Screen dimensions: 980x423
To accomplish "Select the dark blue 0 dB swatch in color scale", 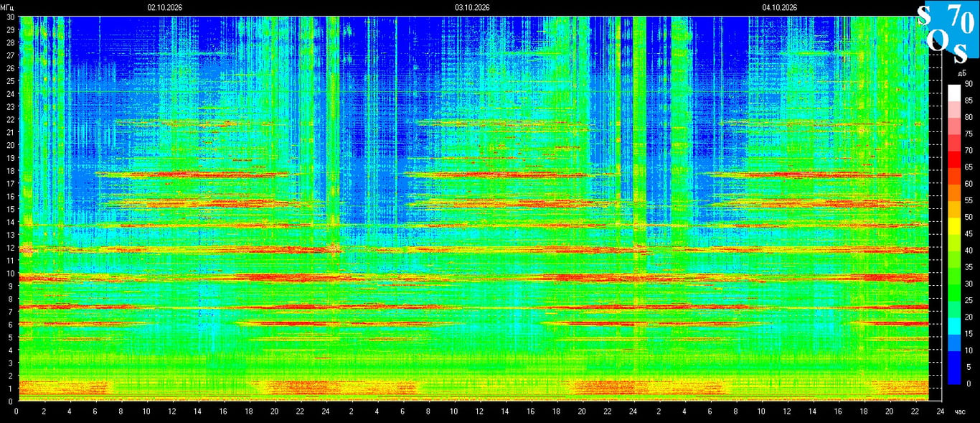I will click(x=954, y=376).
